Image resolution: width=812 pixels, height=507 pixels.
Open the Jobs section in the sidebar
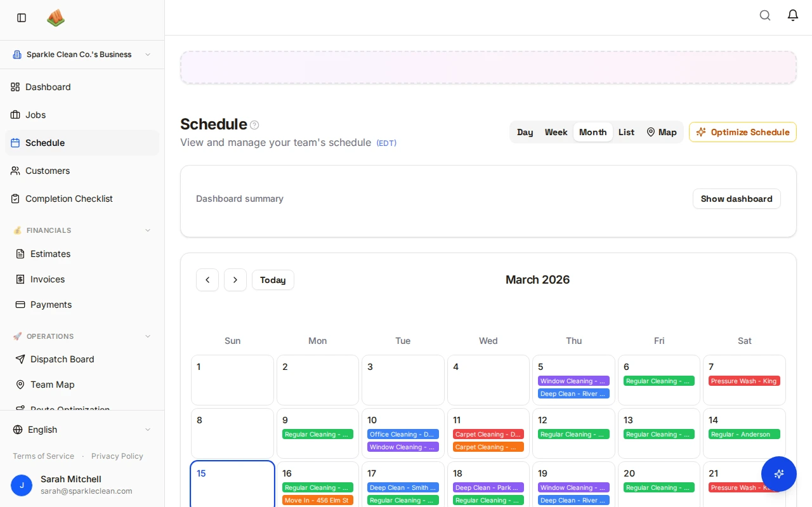(36, 115)
